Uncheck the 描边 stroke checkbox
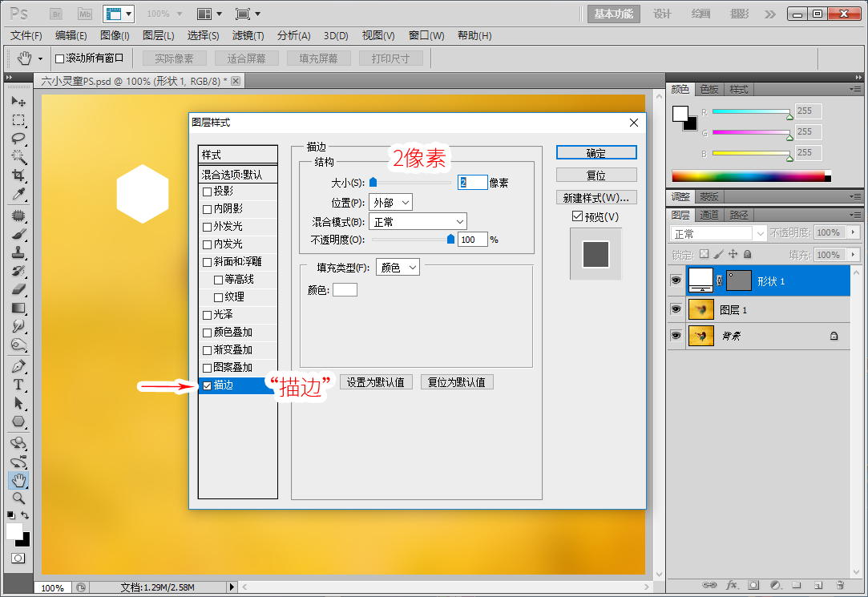 [x=207, y=385]
